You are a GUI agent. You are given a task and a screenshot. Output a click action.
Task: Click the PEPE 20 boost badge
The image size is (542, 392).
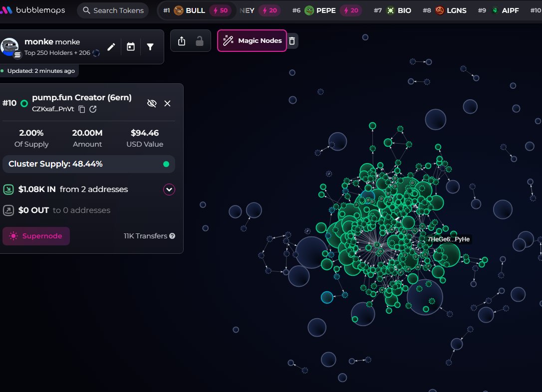coord(350,10)
